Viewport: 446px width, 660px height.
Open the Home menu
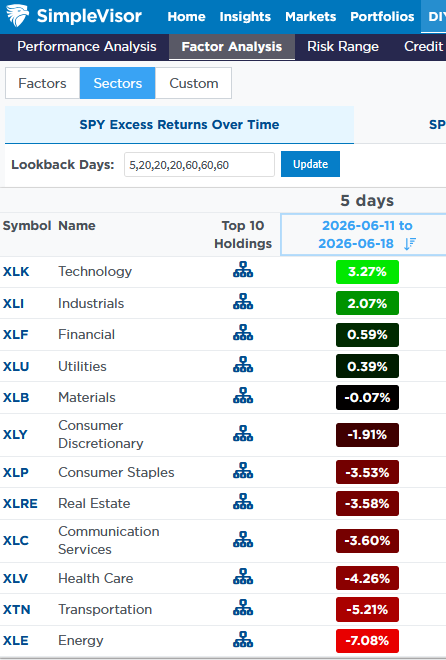(x=186, y=16)
